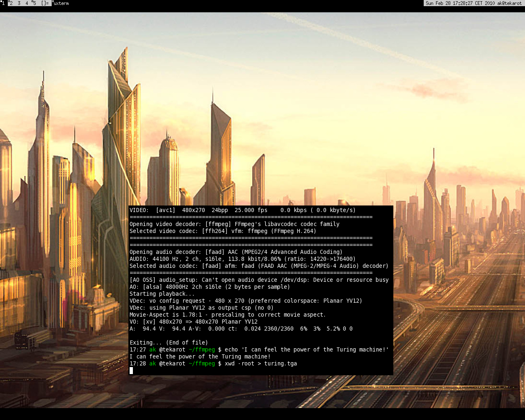The width and height of the screenshot is (525, 420).
Task: Click the 'Starting playback...' line
Action: pyautogui.click(x=162, y=294)
